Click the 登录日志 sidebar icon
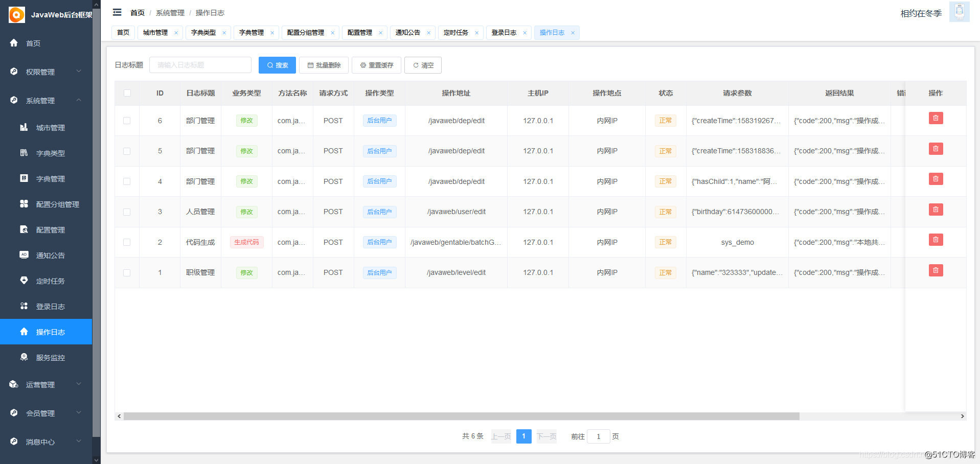This screenshot has height=464, width=980. (24, 306)
